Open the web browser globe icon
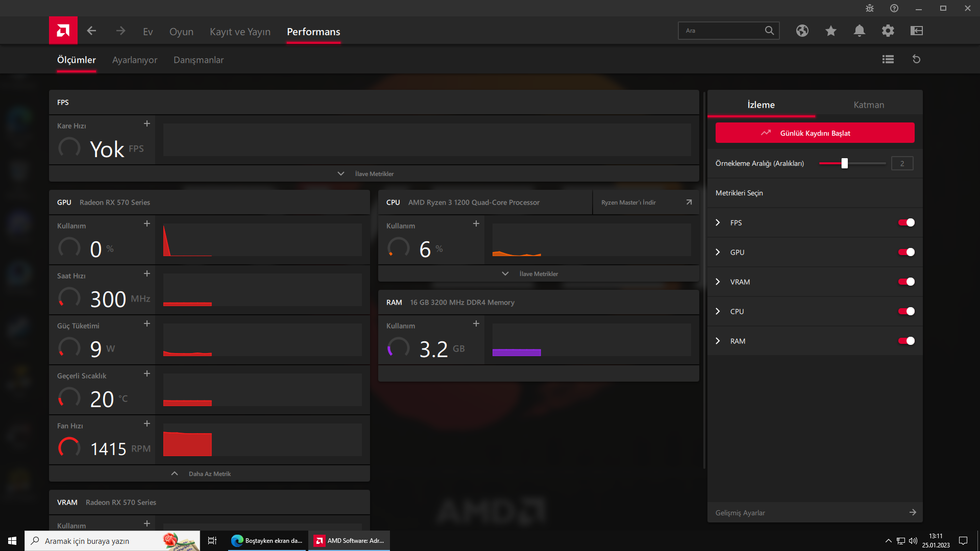Viewport: 980px width, 551px height. coord(802,31)
